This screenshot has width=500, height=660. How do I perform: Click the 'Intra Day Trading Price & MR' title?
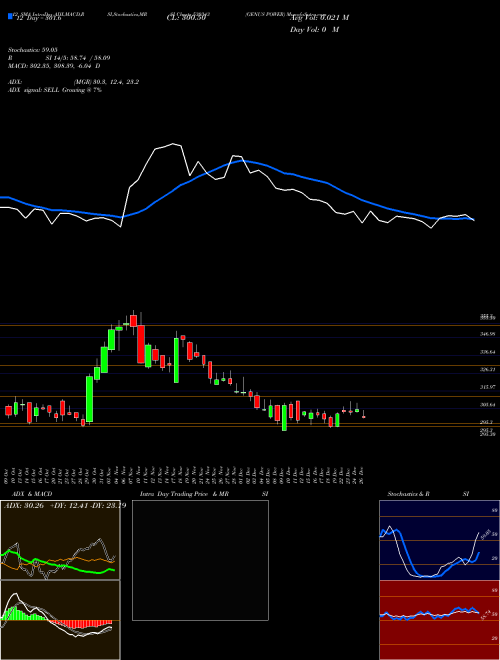tap(184, 494)
